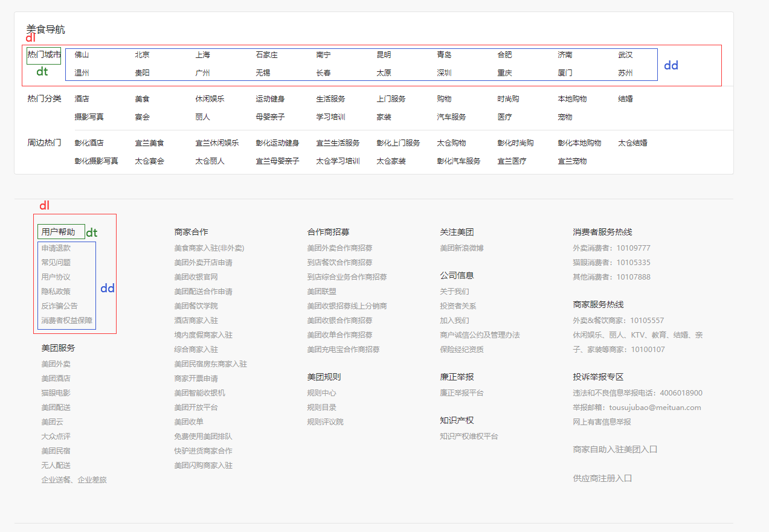
Task: Open 太仓学习培训 link
Action: [x=338, y=161]
